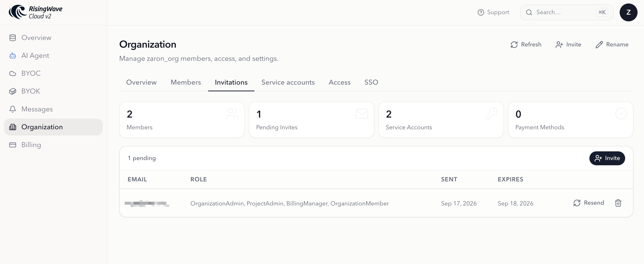
Task: Open Overview via sidebar database icon
Action: pyautogui.click(x=12, y=38)
